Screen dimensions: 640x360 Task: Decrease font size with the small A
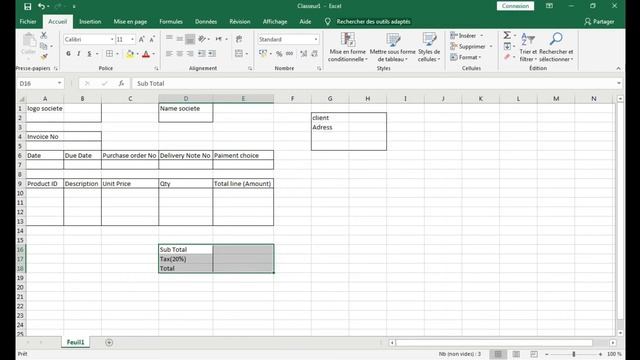(152, 39)
